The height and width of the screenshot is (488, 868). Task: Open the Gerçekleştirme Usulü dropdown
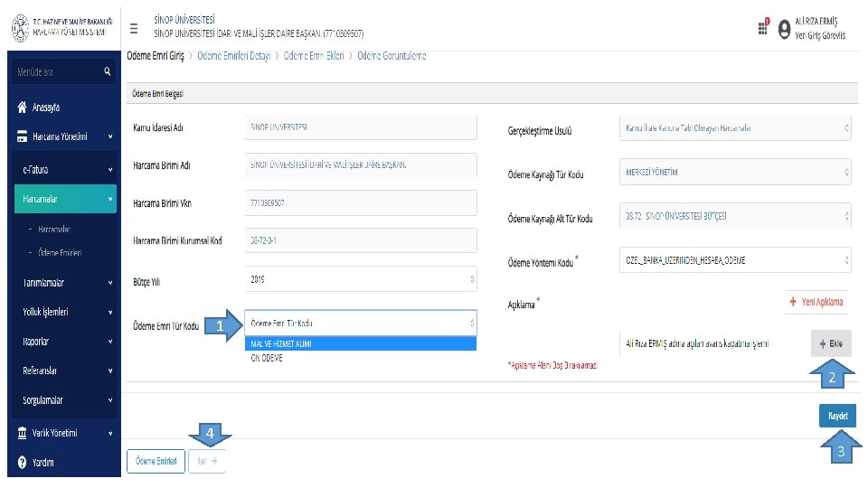(x=735, y=127)
